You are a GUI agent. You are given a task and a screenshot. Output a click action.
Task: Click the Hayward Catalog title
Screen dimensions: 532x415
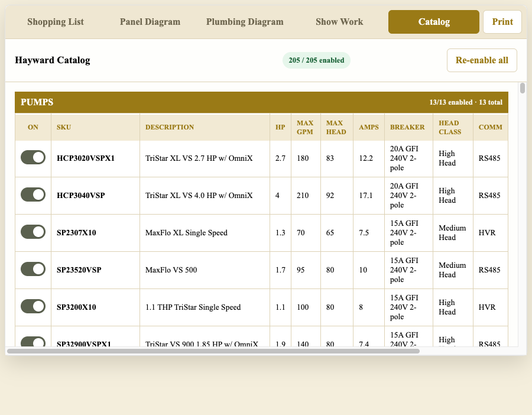pos(53,60)
